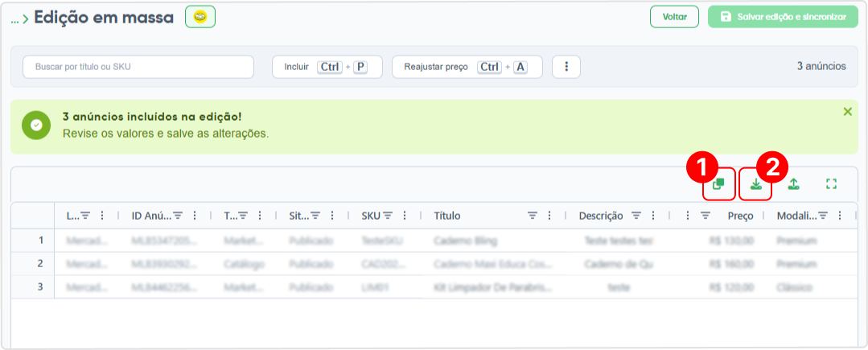Click the Título column header label
Screen dimensions: 868x350
[x=446, y=216]
